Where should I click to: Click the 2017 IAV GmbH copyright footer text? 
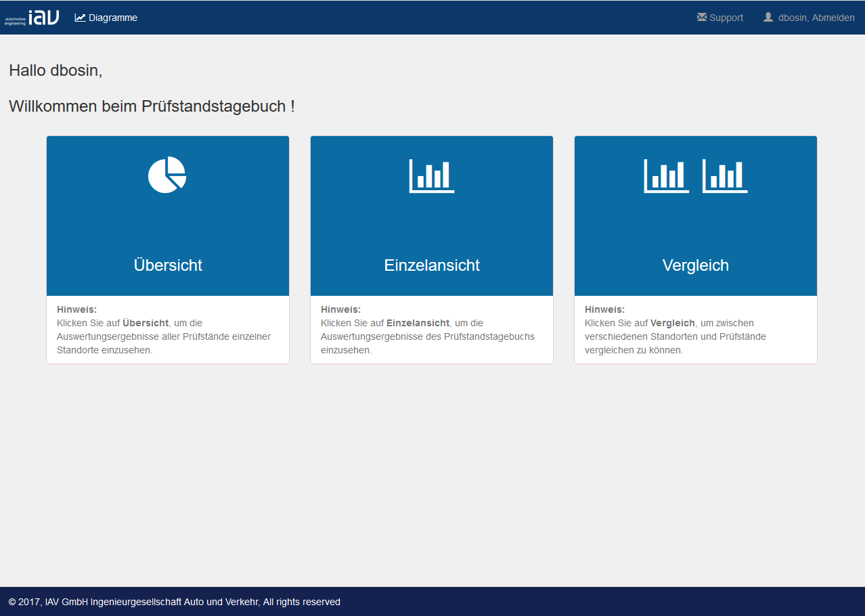click(175, 602)
